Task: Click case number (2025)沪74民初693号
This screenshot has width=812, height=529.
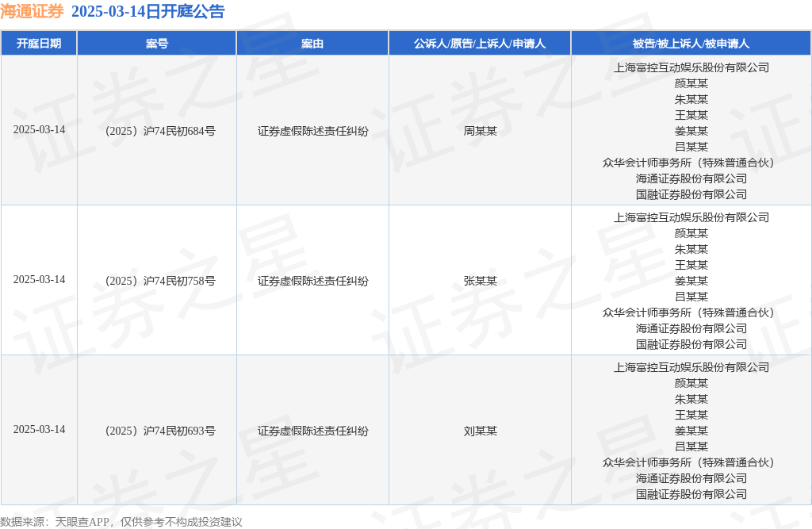Action: [160, 431]
